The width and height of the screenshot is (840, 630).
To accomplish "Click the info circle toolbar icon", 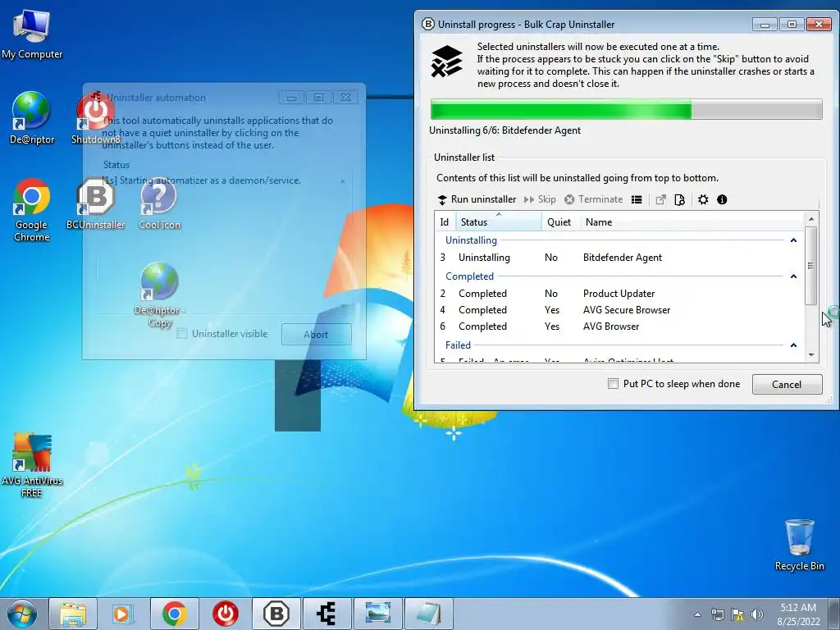I will point(722,200).
